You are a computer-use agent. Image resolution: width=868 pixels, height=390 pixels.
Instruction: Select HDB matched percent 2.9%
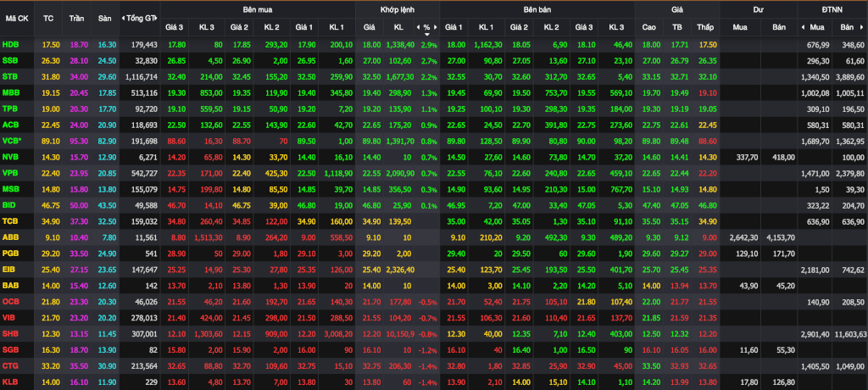click(x=430, y=44)
